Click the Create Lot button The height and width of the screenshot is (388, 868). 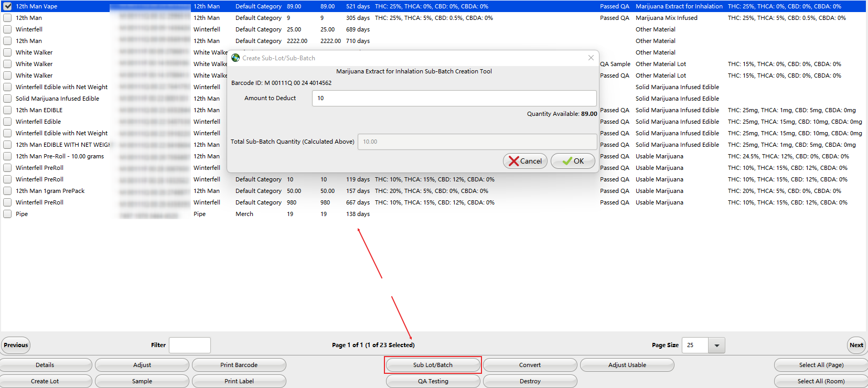tap(45, 381)
